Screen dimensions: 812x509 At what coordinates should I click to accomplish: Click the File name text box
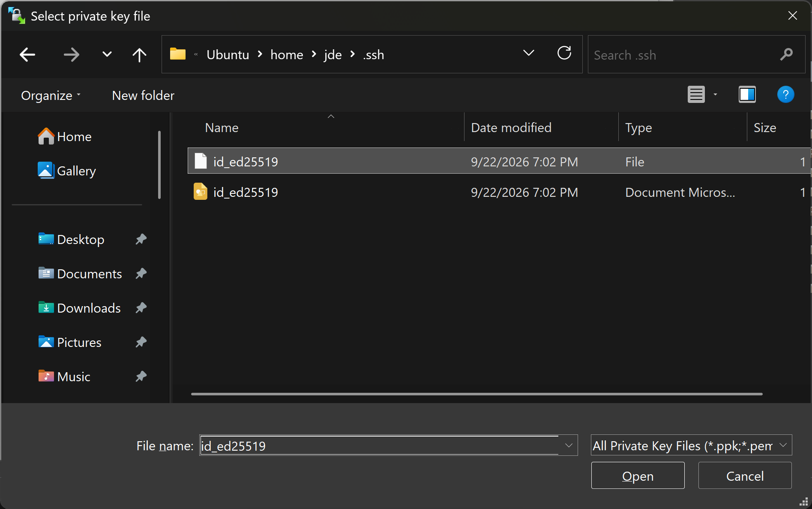(x=379, y=446)
